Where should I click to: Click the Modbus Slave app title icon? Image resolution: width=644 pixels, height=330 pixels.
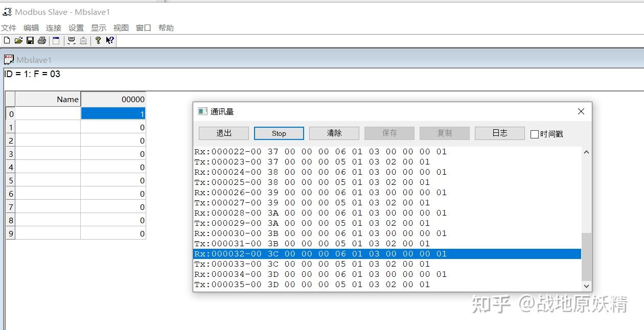pos(7,12)
